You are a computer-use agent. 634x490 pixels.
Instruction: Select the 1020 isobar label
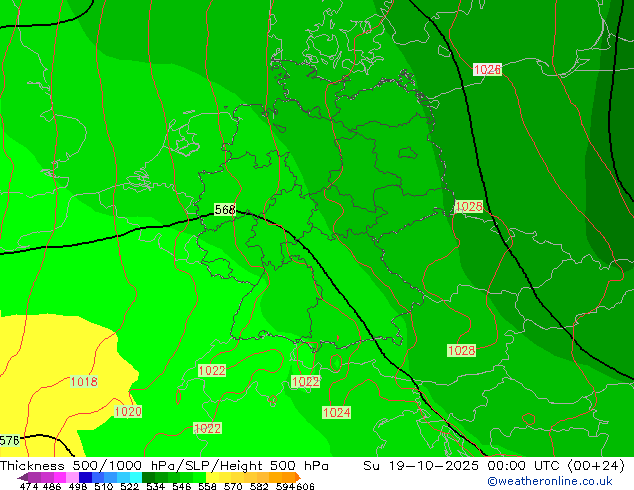tap(128, 412)
